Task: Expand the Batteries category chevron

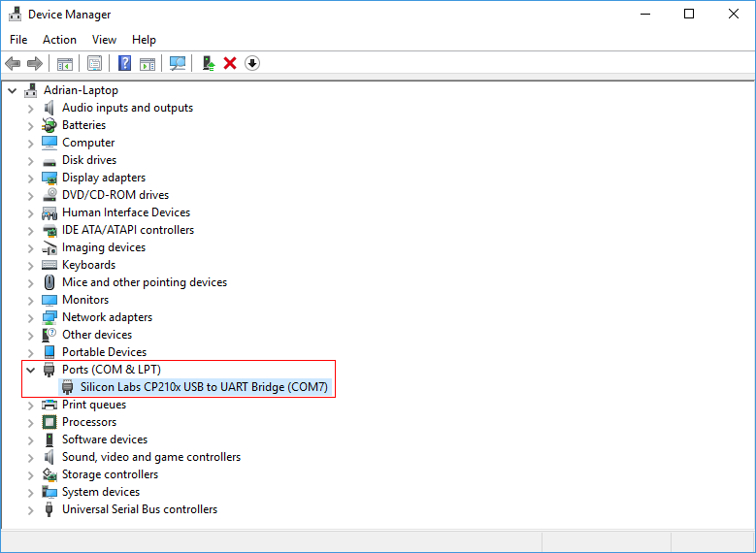Action: click(30, 125)
